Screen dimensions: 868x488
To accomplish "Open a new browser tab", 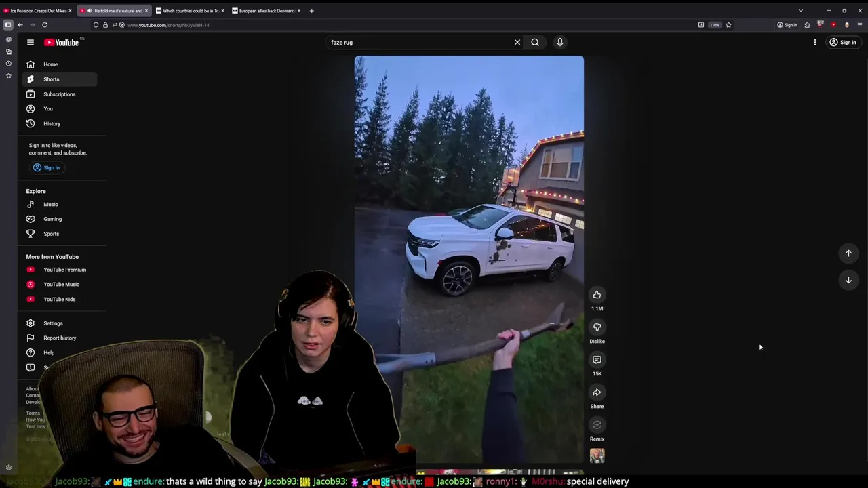I will coord(311,11).
